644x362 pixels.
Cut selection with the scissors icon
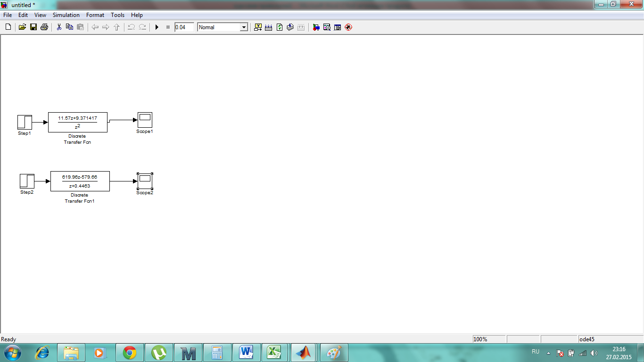[x=59, y=27]
